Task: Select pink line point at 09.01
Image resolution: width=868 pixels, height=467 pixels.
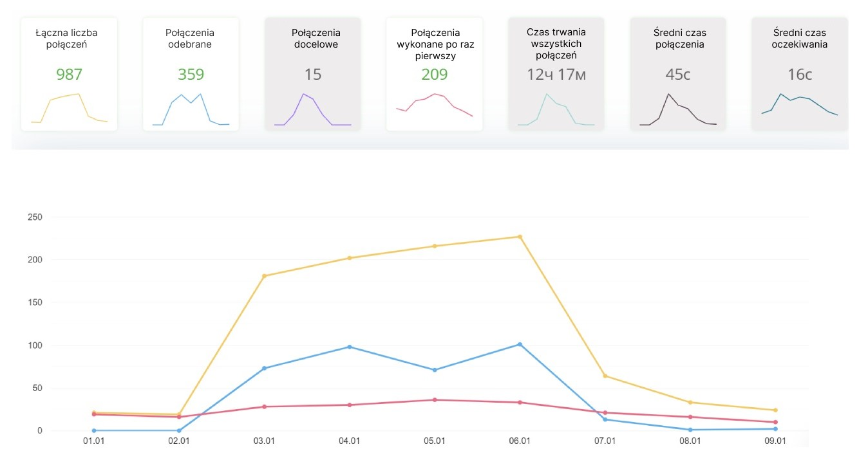Action: click(x=775, y=422)
